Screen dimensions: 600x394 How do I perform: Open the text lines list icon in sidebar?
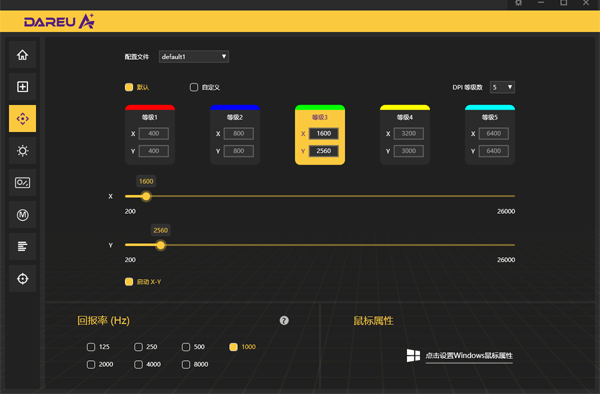[x=23, y=246]
